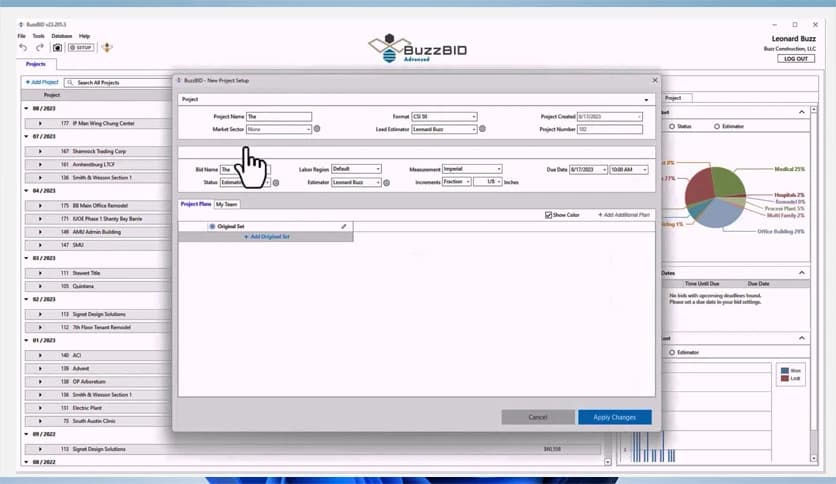Select the Projects tab in main window

click(36, 64)
